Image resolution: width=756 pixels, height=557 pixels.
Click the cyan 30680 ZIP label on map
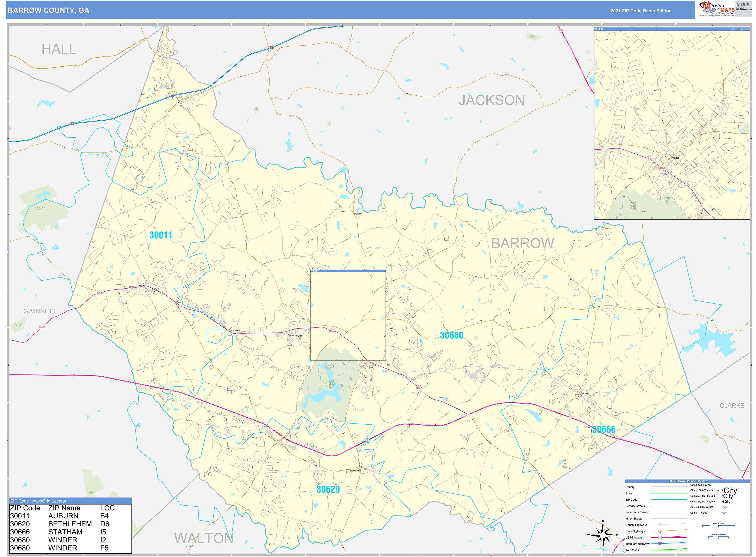click(452, 335)
